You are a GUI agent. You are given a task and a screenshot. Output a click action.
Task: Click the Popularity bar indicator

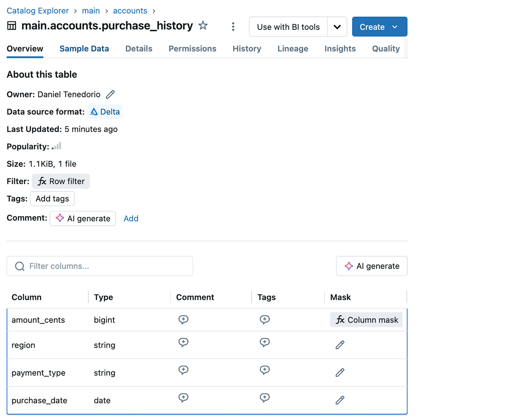pos(57,146)
